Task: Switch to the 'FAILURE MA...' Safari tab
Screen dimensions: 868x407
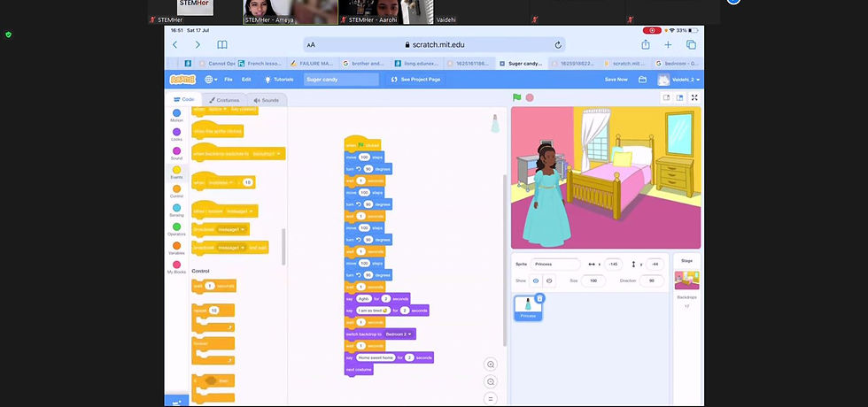Action: click(313, 64)
